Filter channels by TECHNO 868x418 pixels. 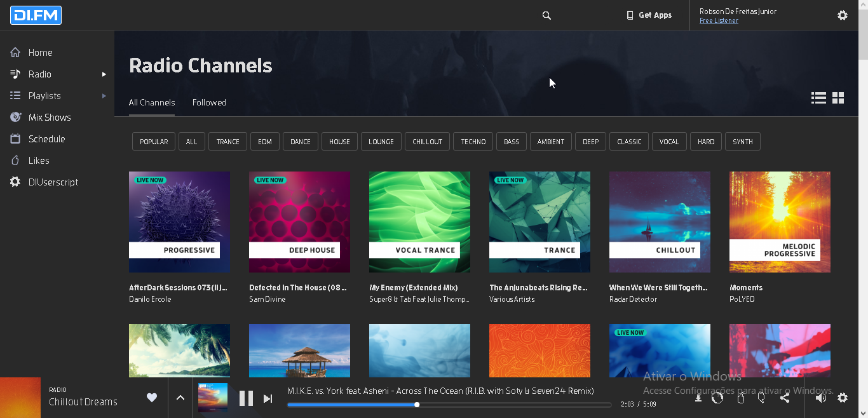(473, 142)
